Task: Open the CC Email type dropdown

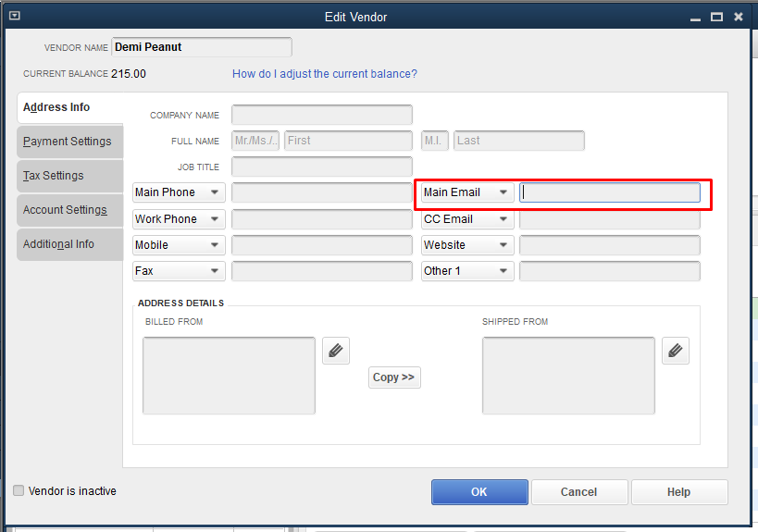Action: (x=467, y=219)
